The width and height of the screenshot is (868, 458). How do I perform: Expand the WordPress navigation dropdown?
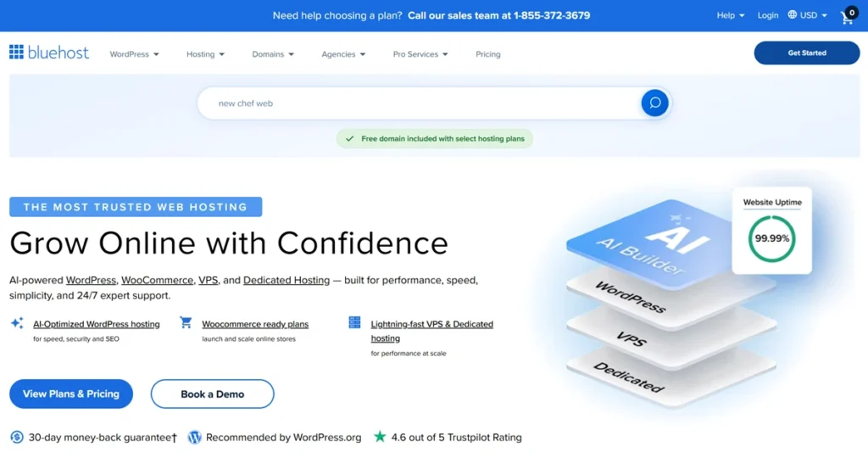point(134,54)
